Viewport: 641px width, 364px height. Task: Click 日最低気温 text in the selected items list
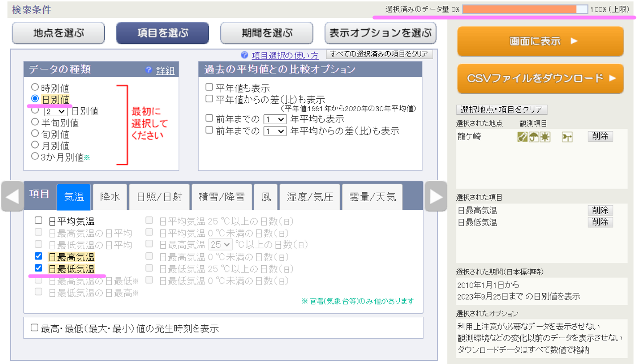point(477,222)
